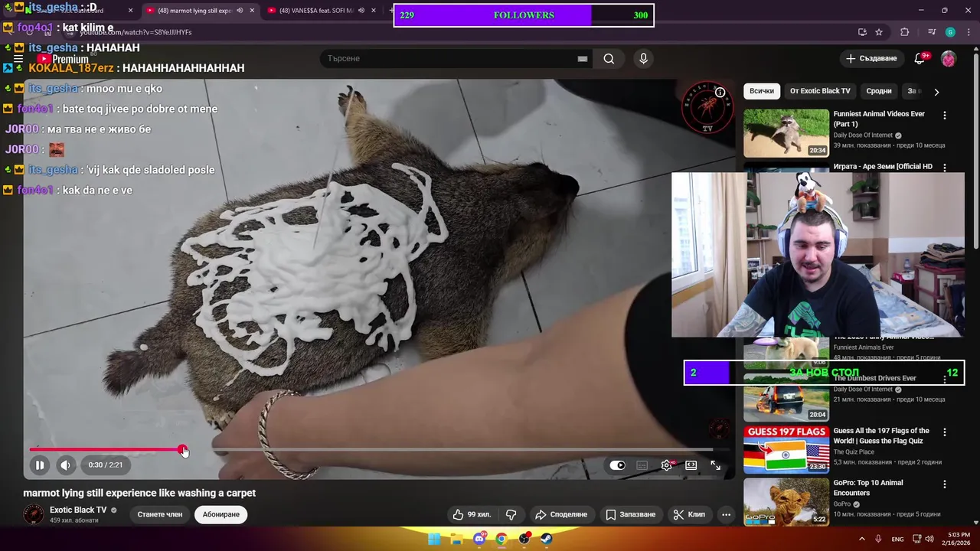Screen dimensions: 980x551
Task: Close the marmot lying still tab
Action: (252, 11)
